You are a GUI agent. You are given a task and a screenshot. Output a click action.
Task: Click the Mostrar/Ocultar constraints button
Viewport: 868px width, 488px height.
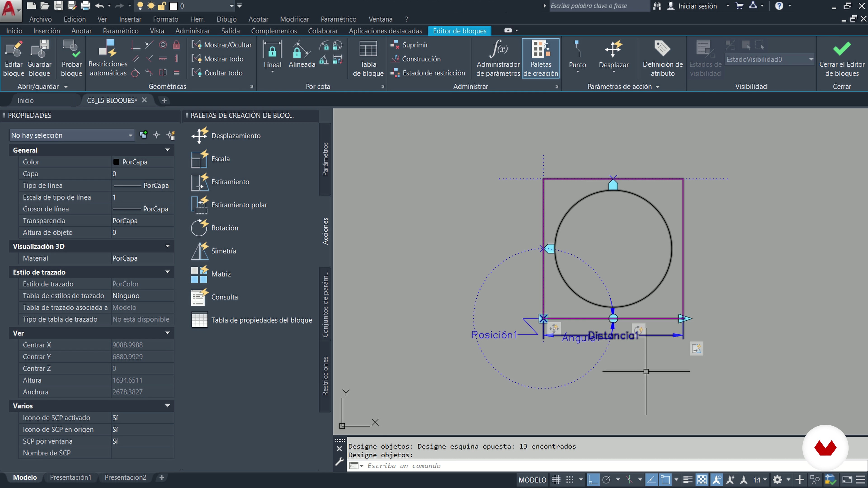click(222, 45)
